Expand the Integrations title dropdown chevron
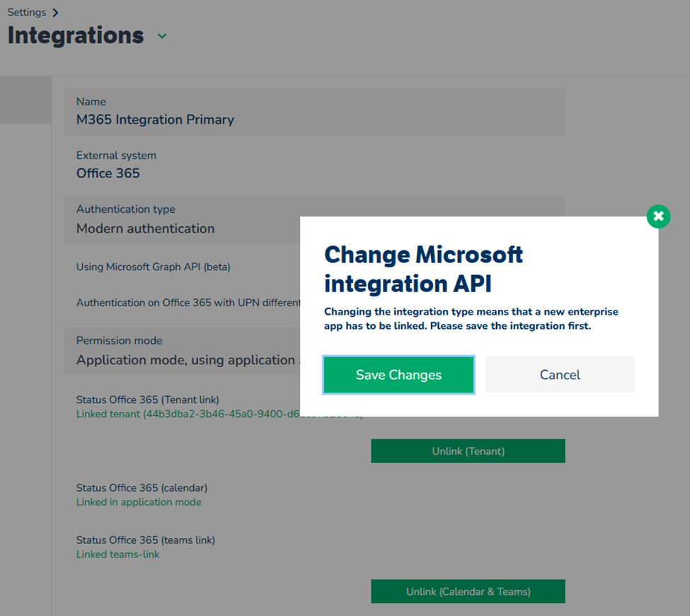 [162, 36]
